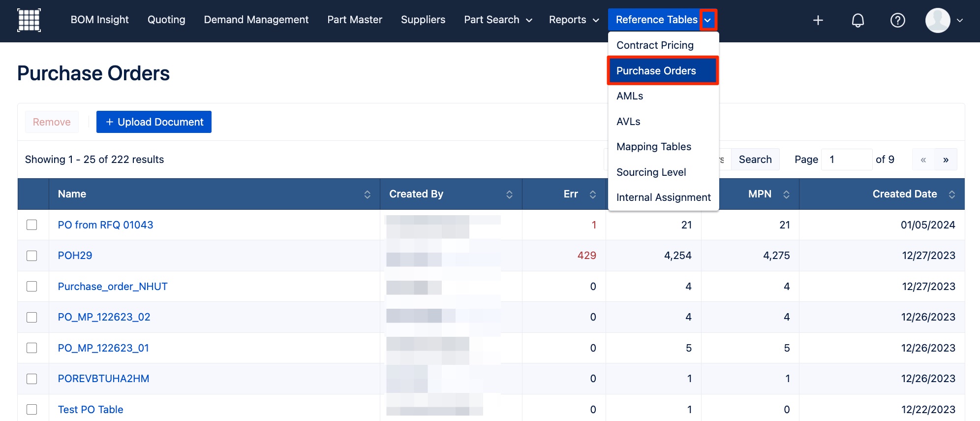Image resolution: width=980 pixels, height=421 pixels.
Task: Check the Test PO Table checkbox
Action: click(32, 410)
